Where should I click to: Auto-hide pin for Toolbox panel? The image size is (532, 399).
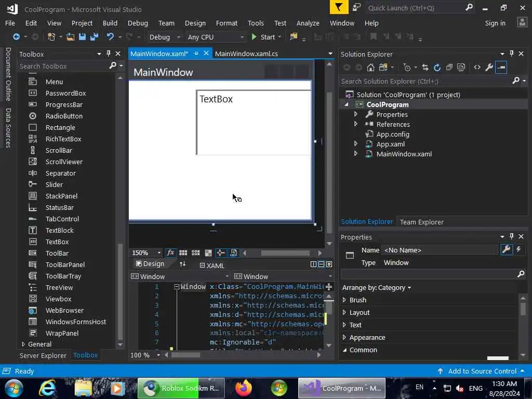(108, 54)
